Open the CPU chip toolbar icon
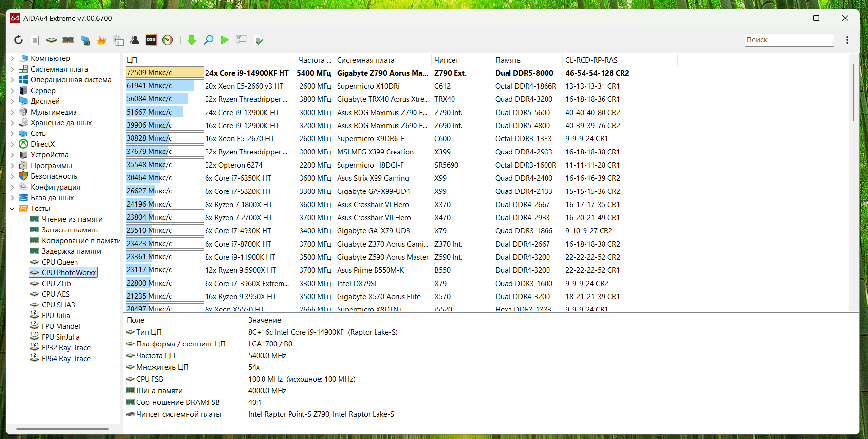Image resolution: width=868 pixels, height=439 pixels. tap(51, 40)
